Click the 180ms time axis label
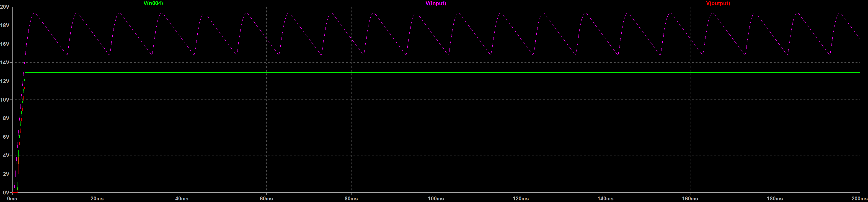868x202 pixels. pos(775,199)
